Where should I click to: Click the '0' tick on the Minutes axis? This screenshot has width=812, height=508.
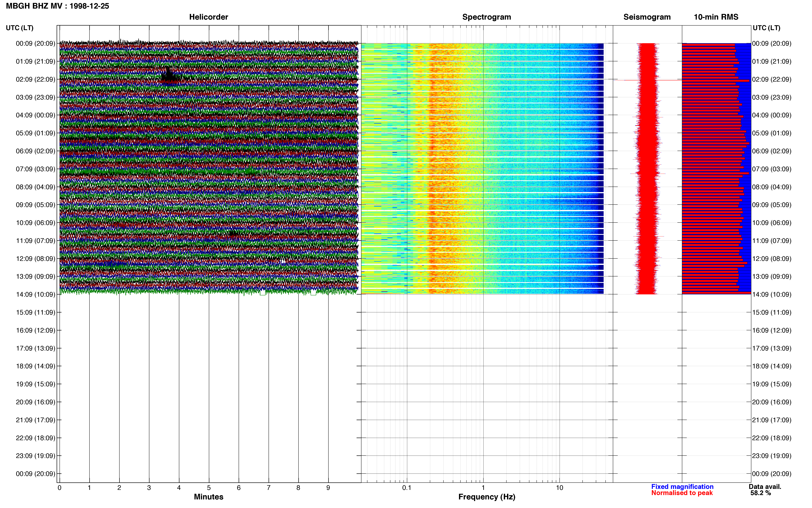click(59, 488)
